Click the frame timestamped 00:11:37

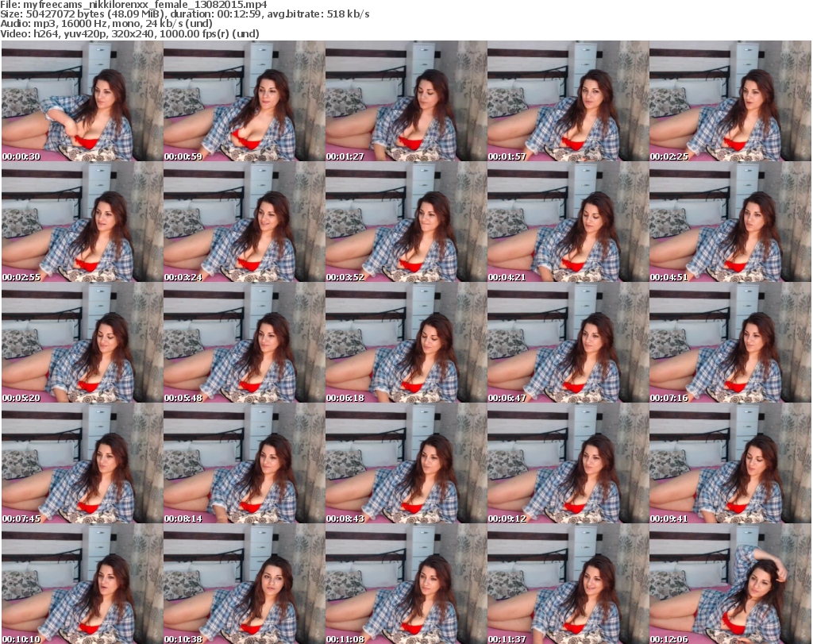pyautogui.click(x=568, y=584)
